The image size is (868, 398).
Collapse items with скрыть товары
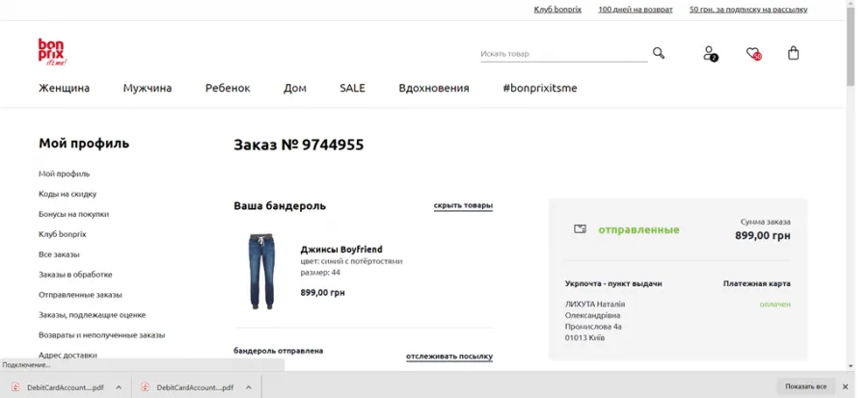(x=463, y=205)
